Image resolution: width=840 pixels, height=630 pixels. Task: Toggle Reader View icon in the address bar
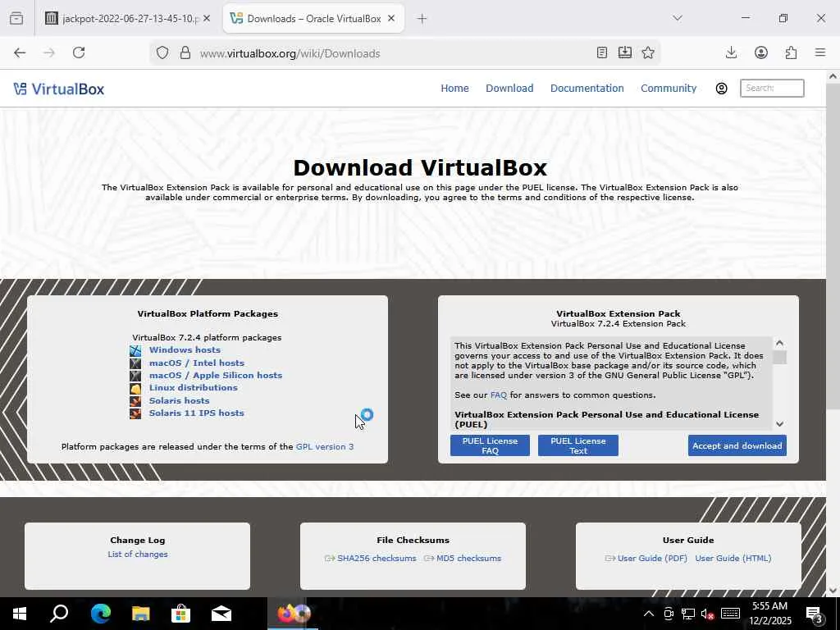click(602, 52)
